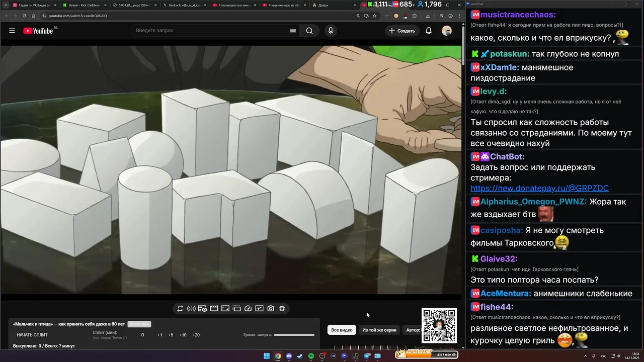Click the pop-up window player icon
644x362 pixels.
point(236,309)
